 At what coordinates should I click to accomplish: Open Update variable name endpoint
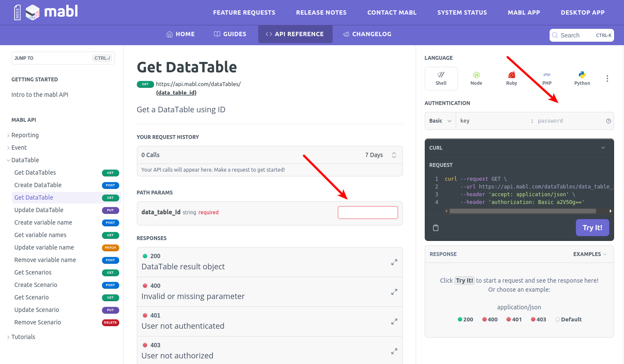point(67,247)
